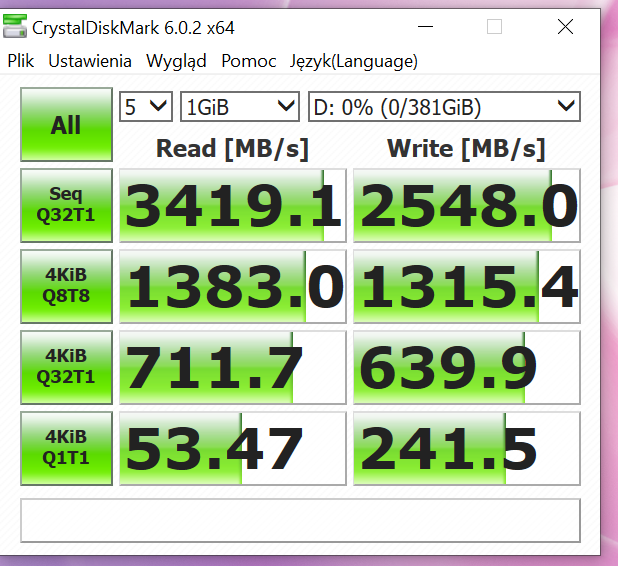Click the empty text field at bottom

(x=300, y=519)
